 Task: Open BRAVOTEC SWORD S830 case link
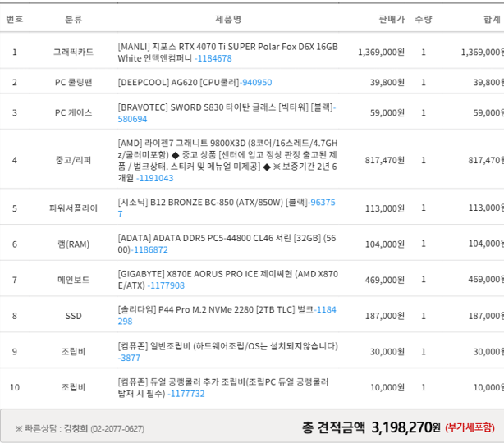132,119
